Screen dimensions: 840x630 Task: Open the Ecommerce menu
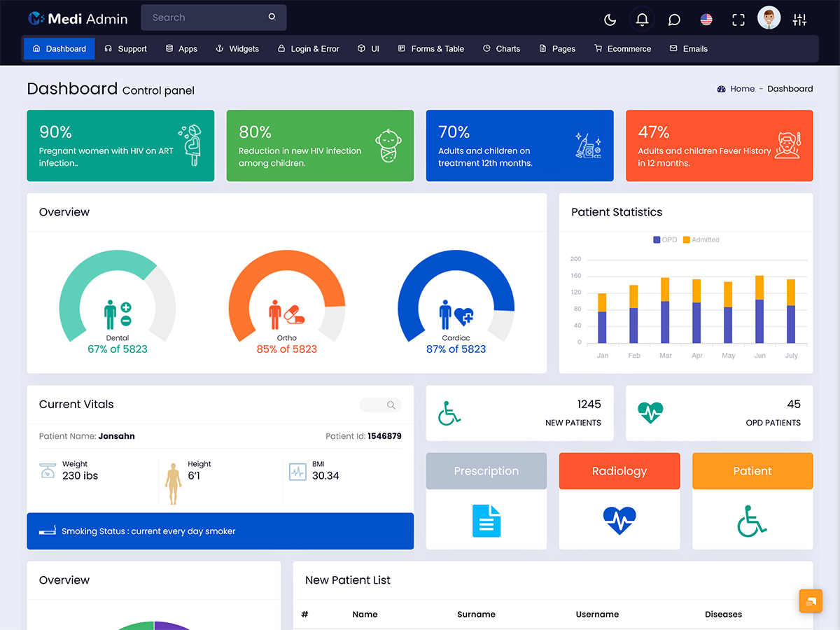pos(622,49)
